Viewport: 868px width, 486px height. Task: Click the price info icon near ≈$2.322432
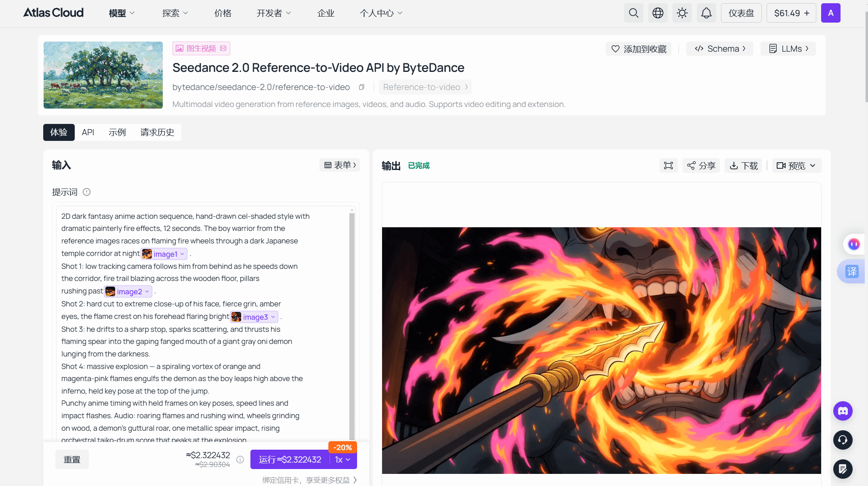(240, 459)
